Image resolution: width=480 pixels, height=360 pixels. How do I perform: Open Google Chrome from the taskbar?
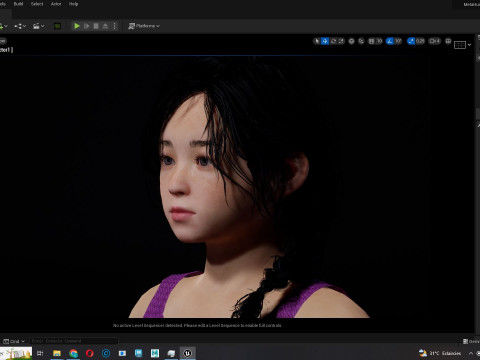[x=73, y=353]
